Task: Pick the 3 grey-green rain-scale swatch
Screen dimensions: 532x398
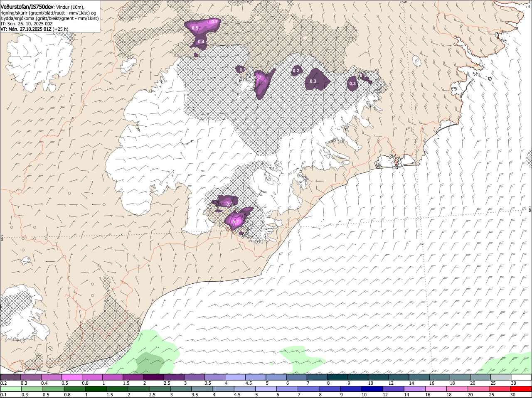Action: click(x=181, y=389)
